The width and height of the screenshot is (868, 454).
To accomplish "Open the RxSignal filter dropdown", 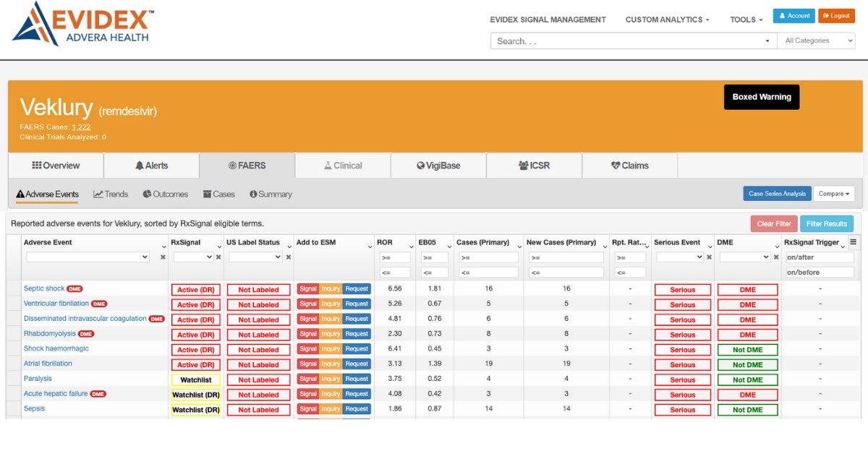I will click(193, 257).
